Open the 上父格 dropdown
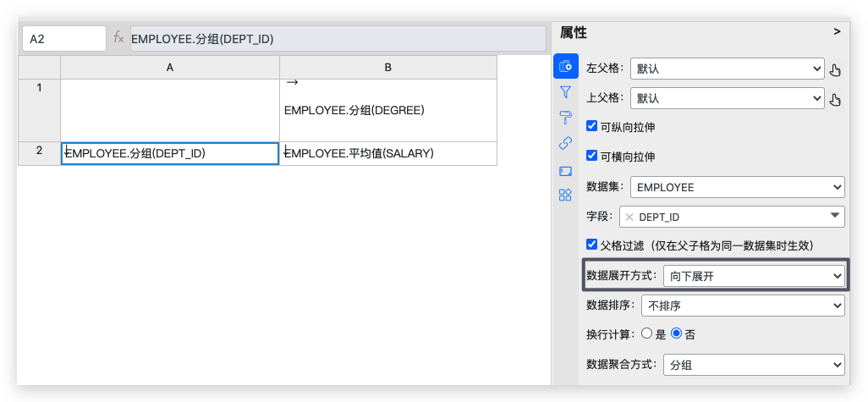This screenshot has height=402, width=868. (728, 98)
